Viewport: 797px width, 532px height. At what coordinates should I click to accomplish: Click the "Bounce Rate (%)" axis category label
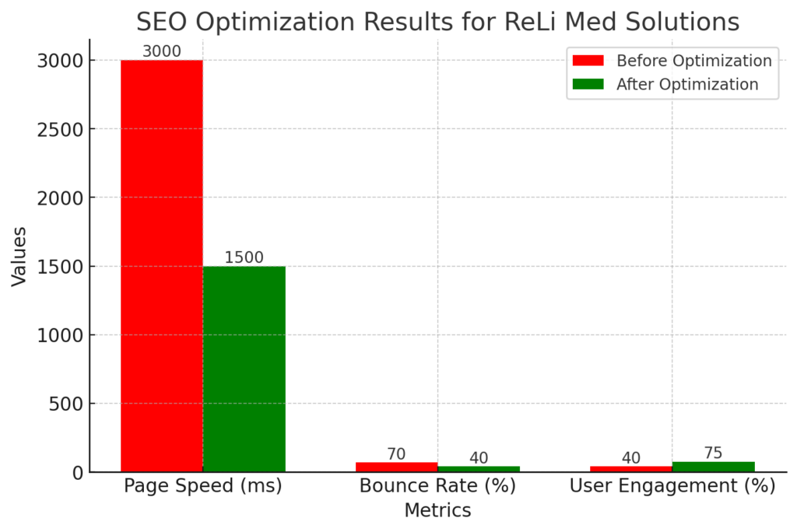click(x=437, y=487)
